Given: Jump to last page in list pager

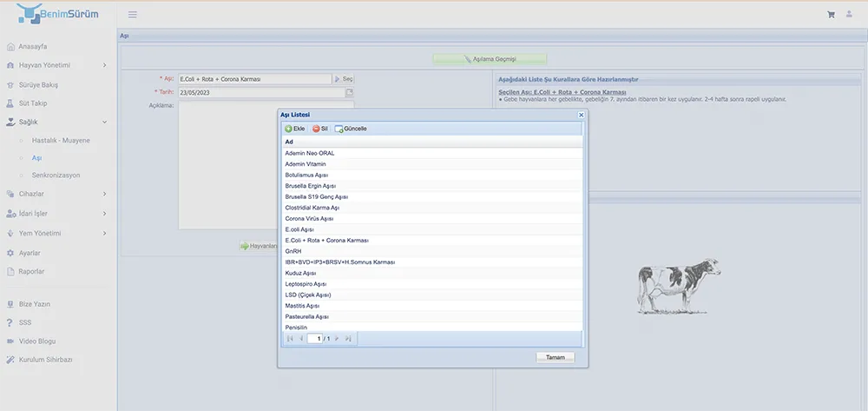Looking at the screenshot, I should pyautogui.click(x=348, y=338).
